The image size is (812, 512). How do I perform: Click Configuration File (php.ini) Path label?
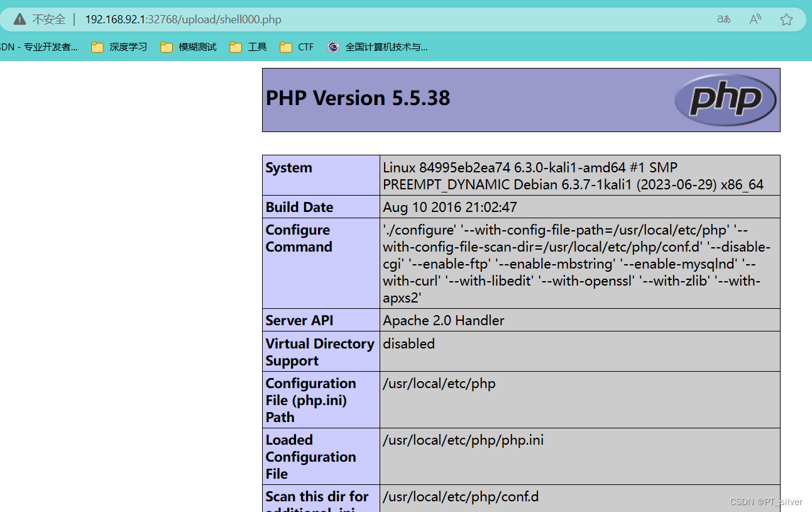(321, 400)
